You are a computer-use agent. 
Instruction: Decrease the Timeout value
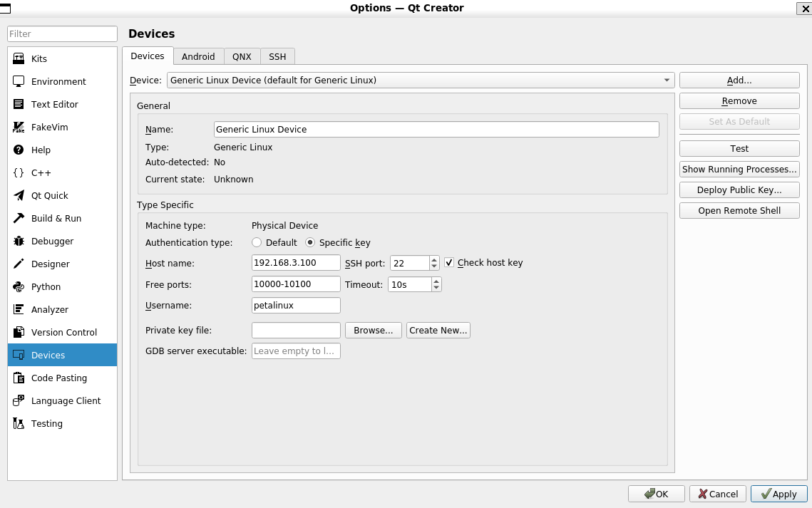click(436, 288)
